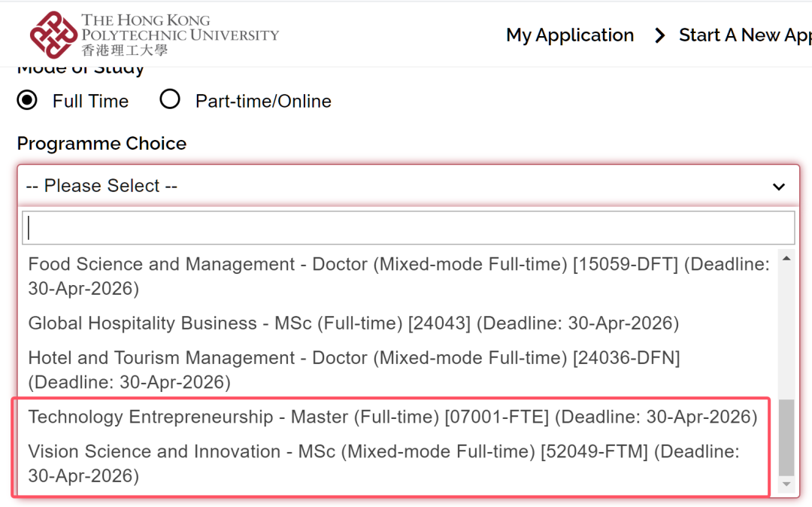
Task: Click the programme list scrollbar thumb
Action: tap(786, 436)
